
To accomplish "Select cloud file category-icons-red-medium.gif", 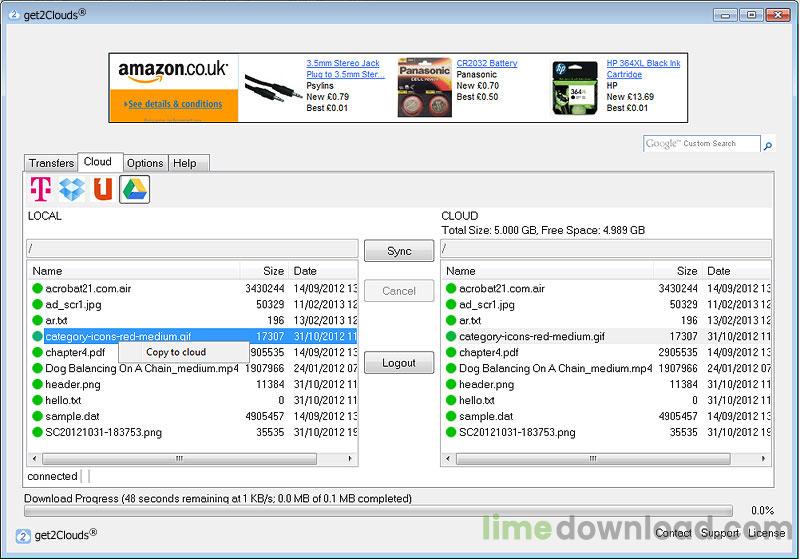I will tap(532, 336).
